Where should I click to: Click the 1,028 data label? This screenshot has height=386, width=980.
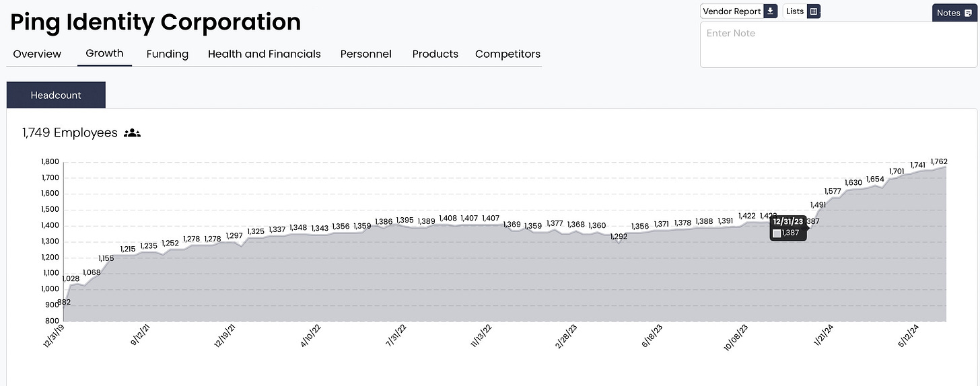[x=71, y=278]
